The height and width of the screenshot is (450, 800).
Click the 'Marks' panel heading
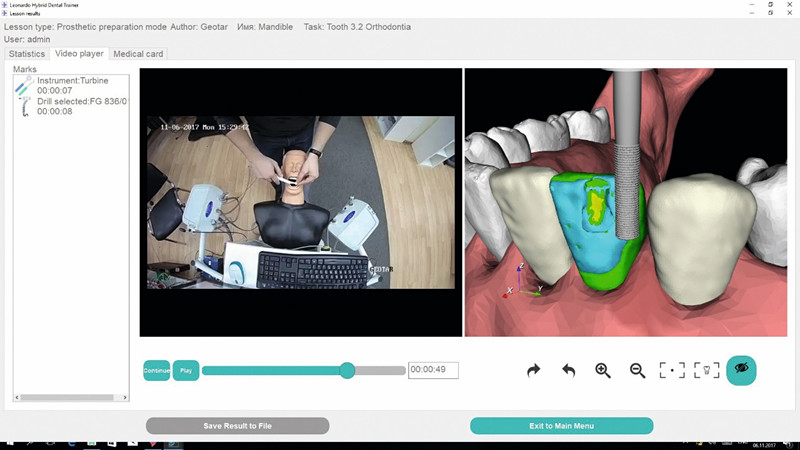(24, 69)
